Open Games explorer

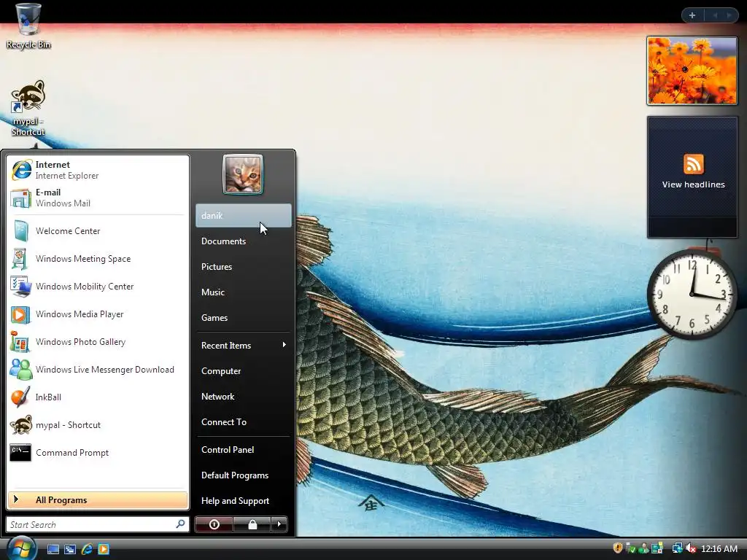pyautogui.click(x=244, y=318)
